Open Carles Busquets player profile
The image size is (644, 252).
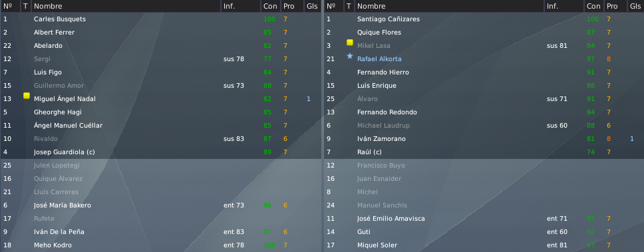(x=60, y=19)
